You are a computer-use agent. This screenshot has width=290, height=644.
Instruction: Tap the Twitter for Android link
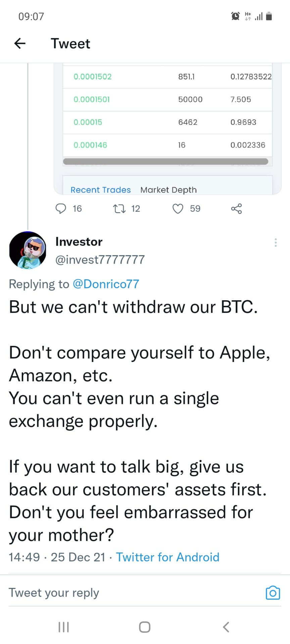tap(167, 557)
